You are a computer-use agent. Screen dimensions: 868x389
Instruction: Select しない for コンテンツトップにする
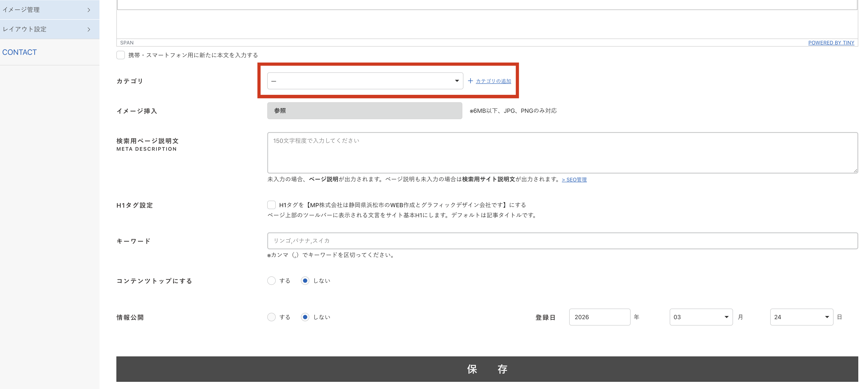(305, 280)
